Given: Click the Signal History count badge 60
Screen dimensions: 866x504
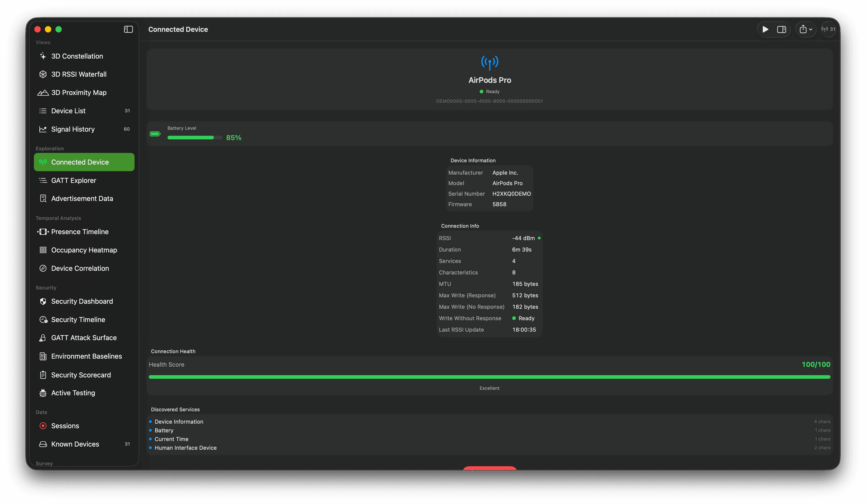Looking at the screenshot, I should (127, 129).
